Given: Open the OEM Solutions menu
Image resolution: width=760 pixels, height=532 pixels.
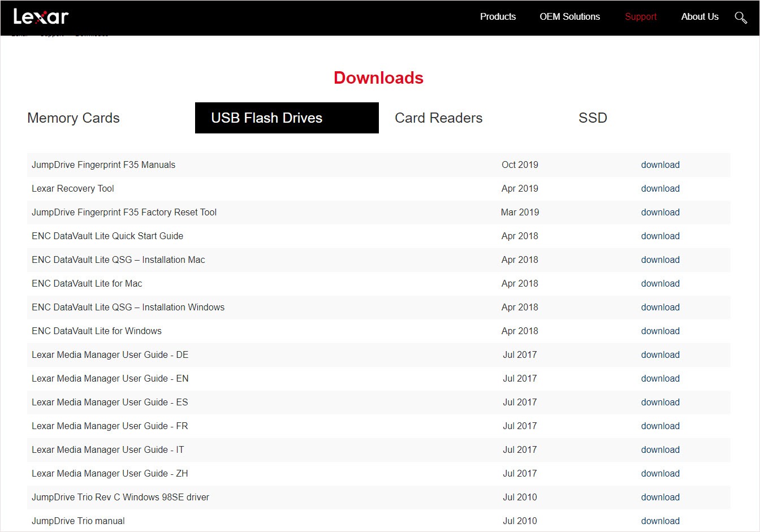Looking at the screenshot, I should tap(569, 16).
